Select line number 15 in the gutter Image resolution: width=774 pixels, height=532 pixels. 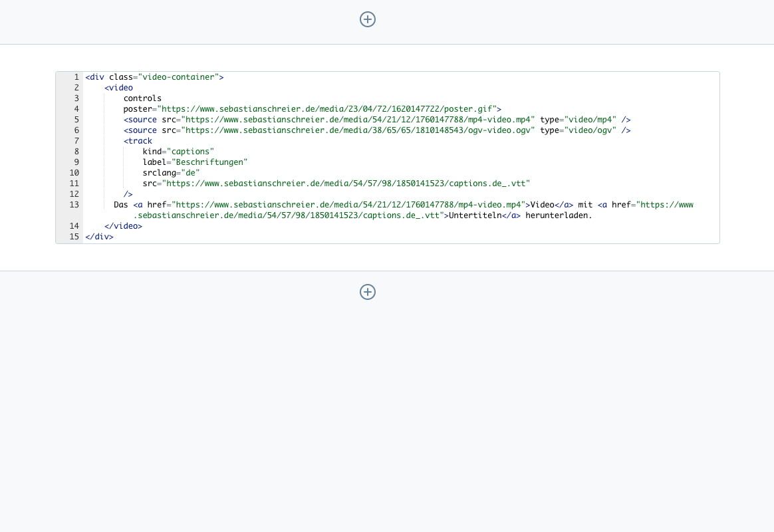[74, 237]
